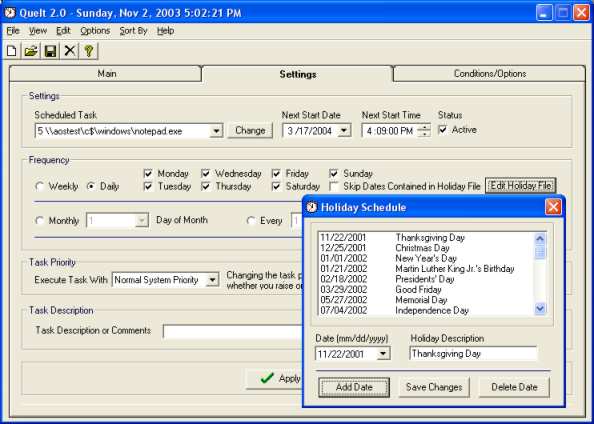Open the View menu

tap(38, 31)
